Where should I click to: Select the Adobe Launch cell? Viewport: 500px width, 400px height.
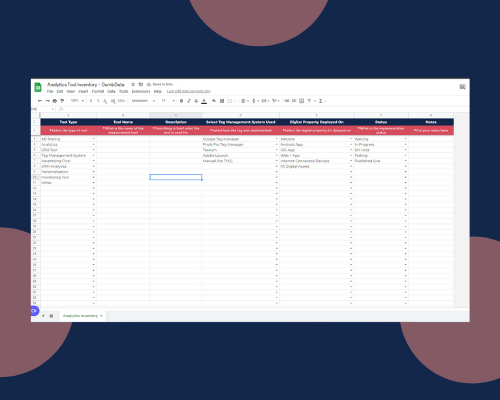click(240, 156)
